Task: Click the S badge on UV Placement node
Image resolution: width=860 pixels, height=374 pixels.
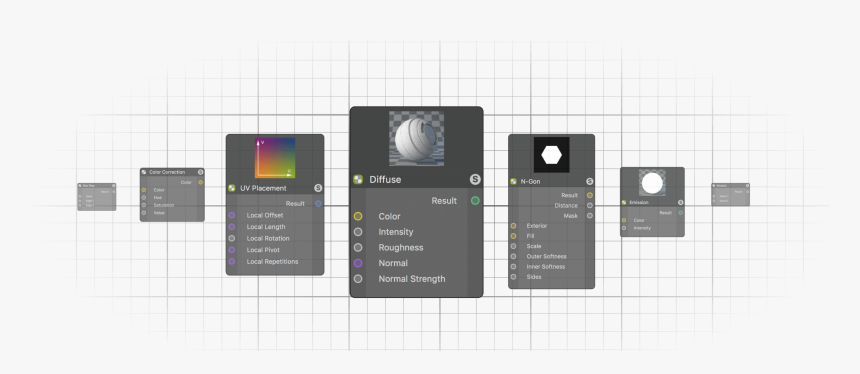Action: click(x=318, y=188)
